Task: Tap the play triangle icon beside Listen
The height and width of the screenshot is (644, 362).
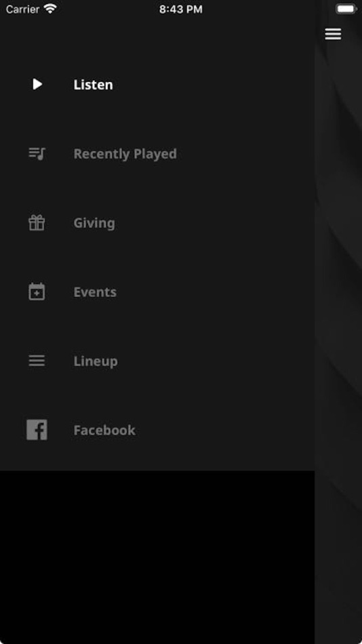Action: pos(37,85)
